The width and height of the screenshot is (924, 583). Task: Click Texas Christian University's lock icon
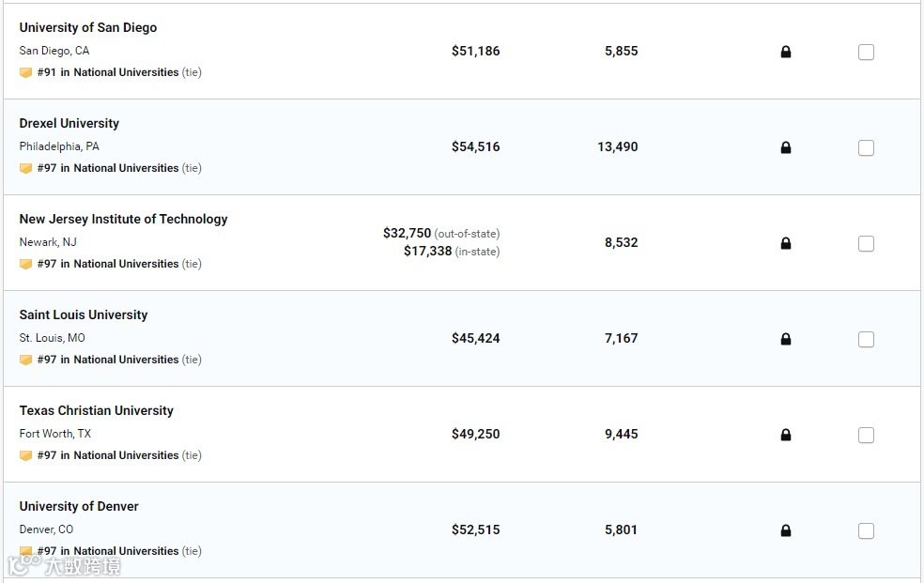coord(786,436)
